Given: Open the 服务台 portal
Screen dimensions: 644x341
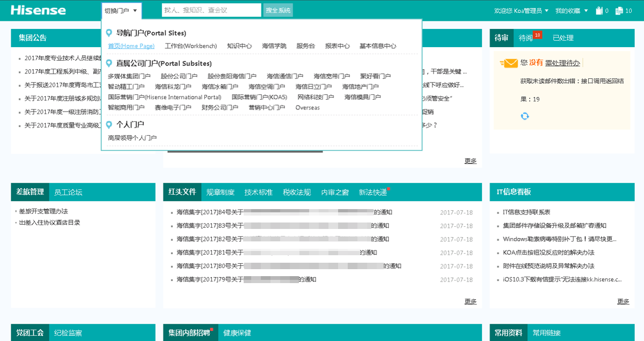Looking at the screenshot, I should (305, 46).
